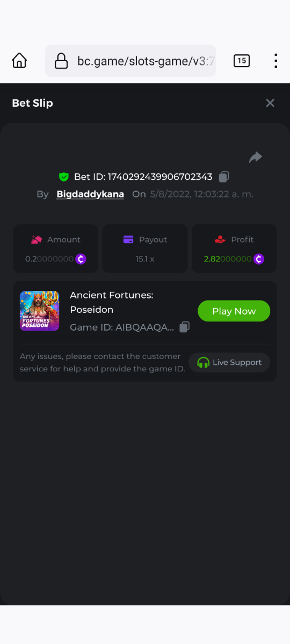290x644 pixels.
Task: Click the Play Now button
Action: pyautogui.click(x=234, y=311)
